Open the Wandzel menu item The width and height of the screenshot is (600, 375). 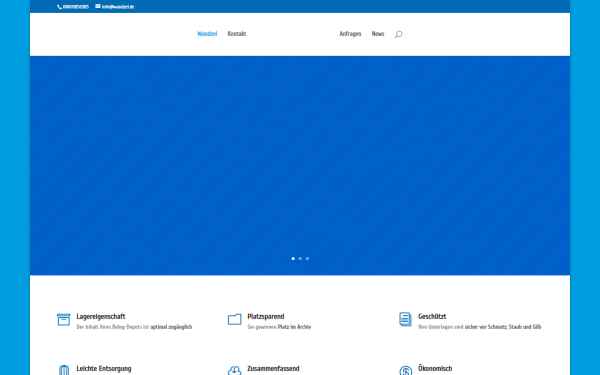[207, 34]
